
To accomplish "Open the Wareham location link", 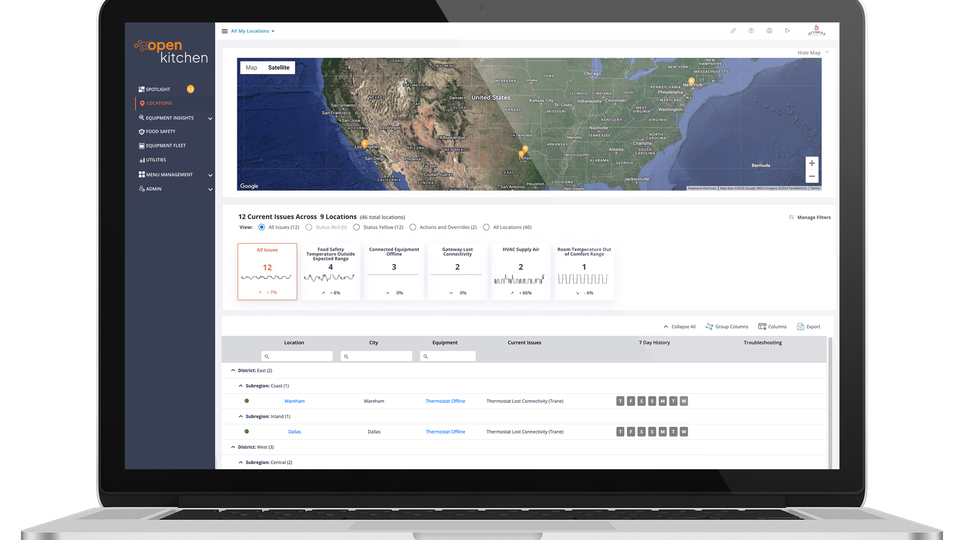I will click(x=294, y=401).
